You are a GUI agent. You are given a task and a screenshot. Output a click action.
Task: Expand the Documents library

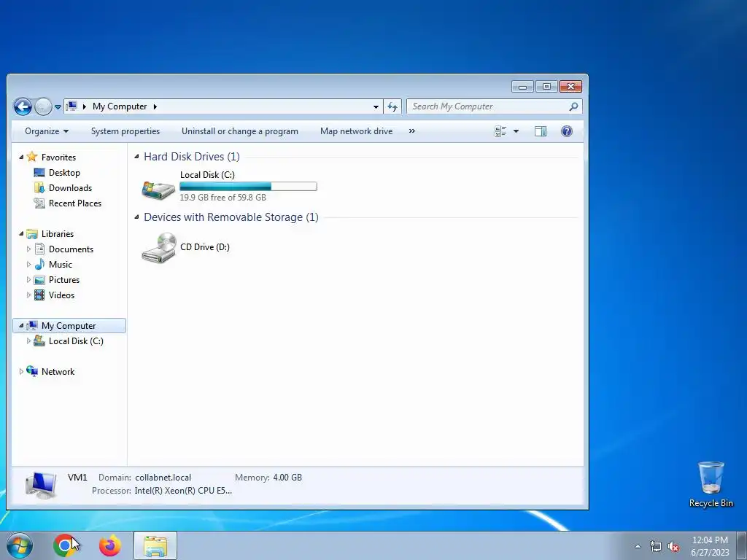[28, 249]
